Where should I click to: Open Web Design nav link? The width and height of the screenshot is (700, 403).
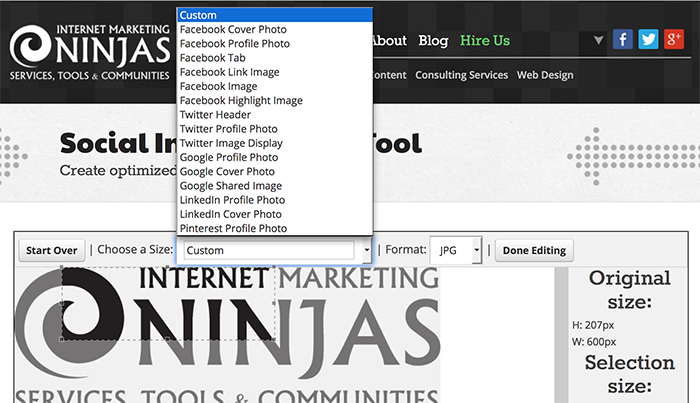[545, 75]
